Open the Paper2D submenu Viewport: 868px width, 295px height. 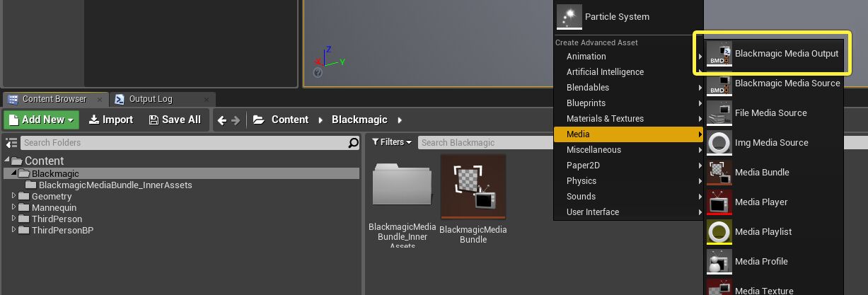coord(628,166)
